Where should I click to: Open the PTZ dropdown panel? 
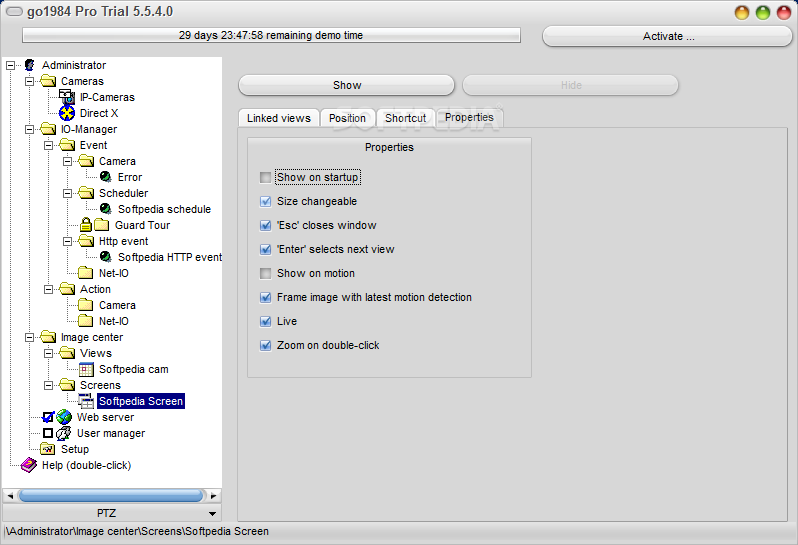pyautogui.click(x=112, y=513)
